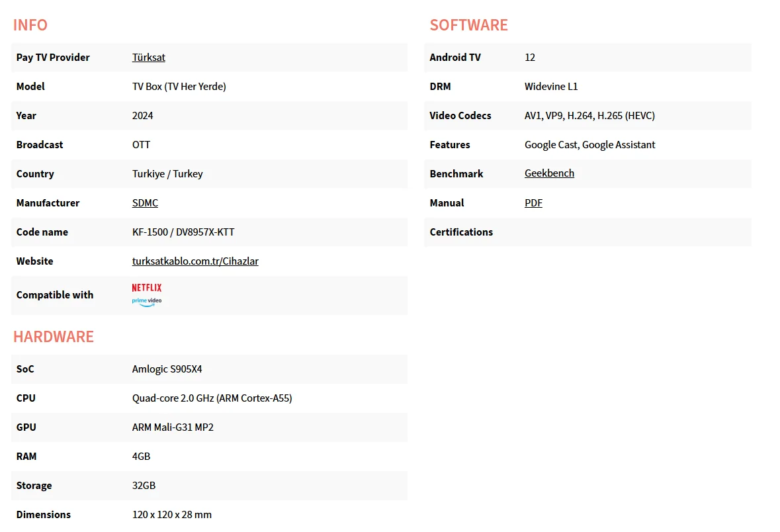This screenshot has width=780, height=532.
Task: Click the SoC row label
Action: (25, 369)
